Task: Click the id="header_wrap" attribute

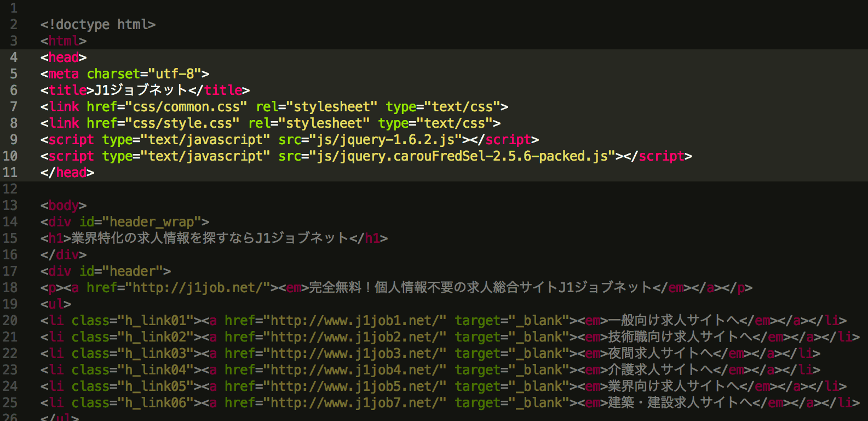Action: pos(140,222)
